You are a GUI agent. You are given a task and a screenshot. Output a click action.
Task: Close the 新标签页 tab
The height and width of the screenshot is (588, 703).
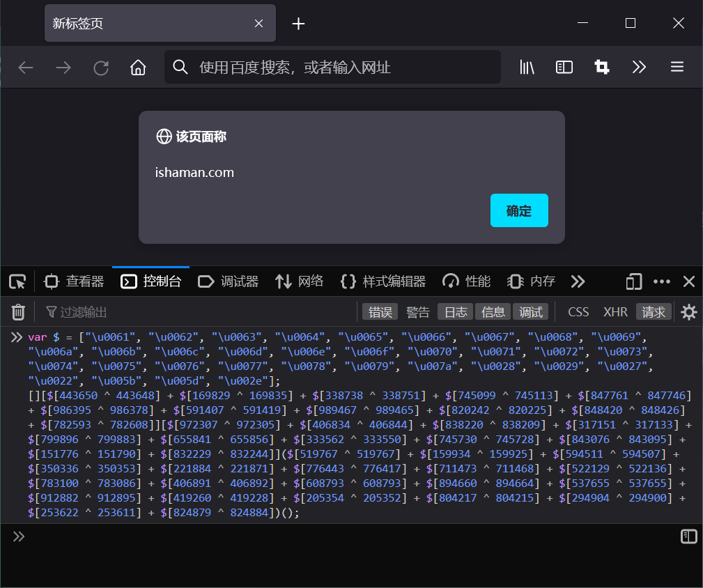pos(258,23)
